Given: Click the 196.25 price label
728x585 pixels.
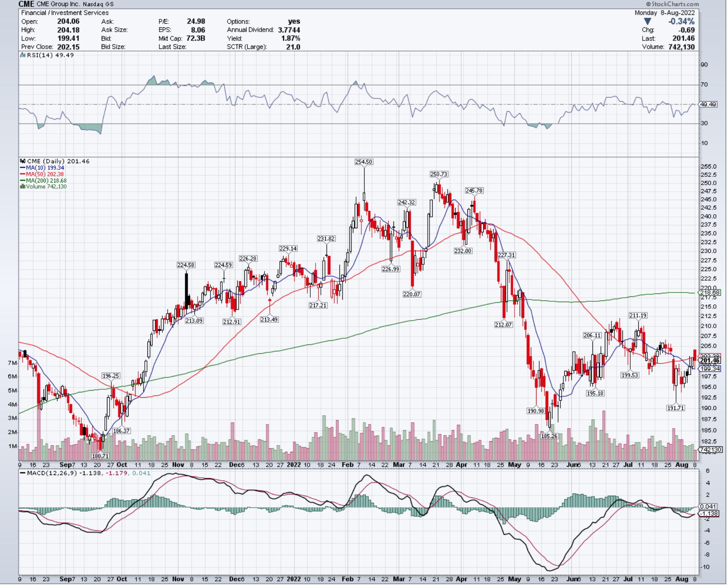Looking at the screenshot, I should (x=111, y=376).
